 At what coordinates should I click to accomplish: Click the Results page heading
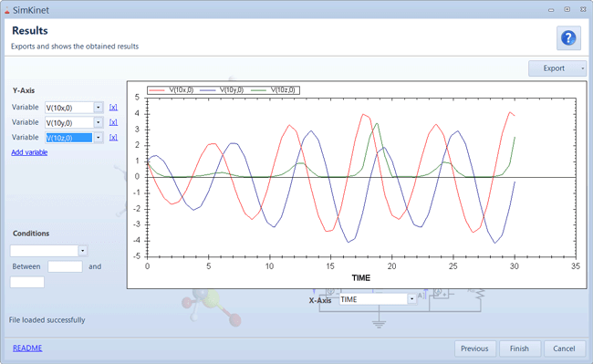(x=30, y=31)
